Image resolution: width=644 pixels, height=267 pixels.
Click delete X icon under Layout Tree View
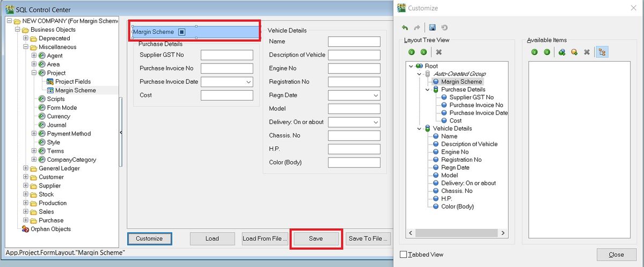438,52
